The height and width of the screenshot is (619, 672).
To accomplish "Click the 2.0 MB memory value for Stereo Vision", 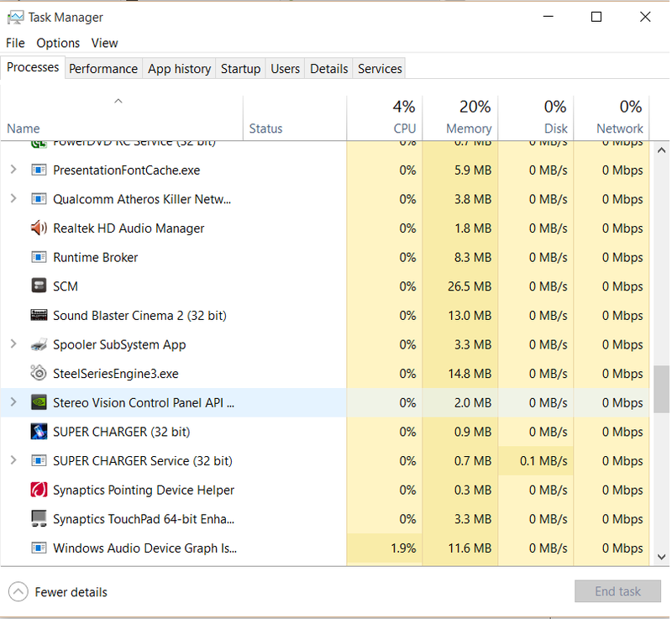I will tap(473, 402).
